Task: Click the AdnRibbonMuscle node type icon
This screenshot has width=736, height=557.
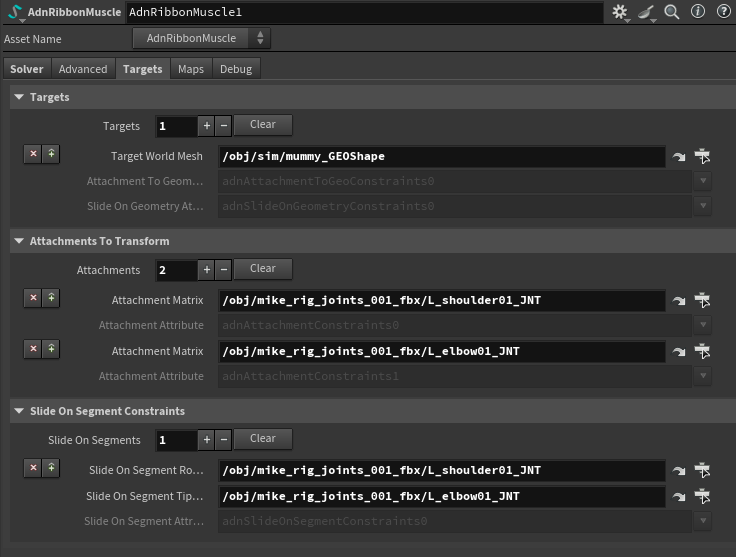Action: [x=15, y=12]
